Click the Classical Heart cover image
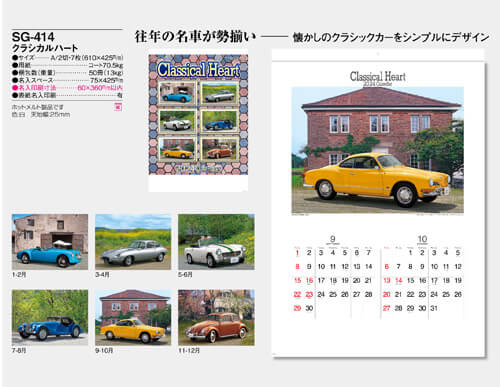 198,114
